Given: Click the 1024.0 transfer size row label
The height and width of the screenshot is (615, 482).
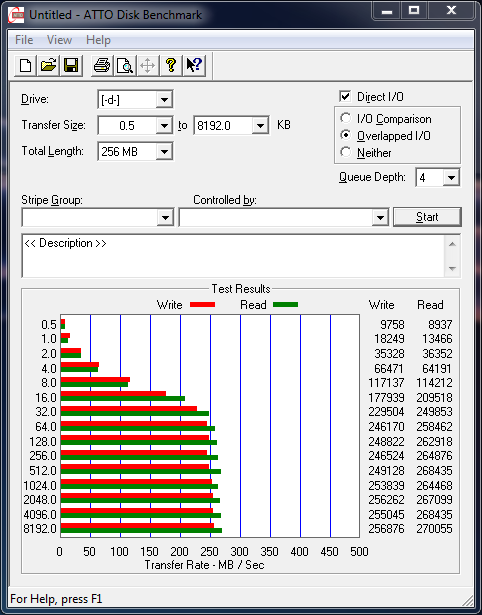Looking at the screenshot, I should (x=40, y=485).
